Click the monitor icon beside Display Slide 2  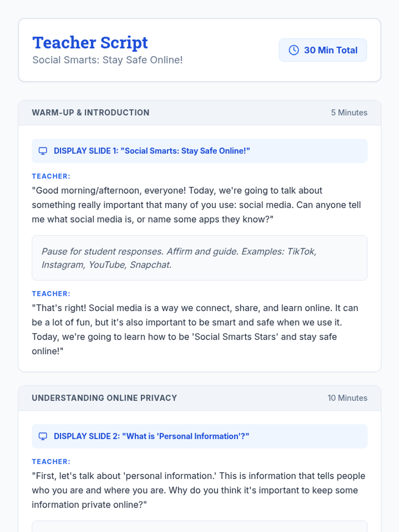[43, 436]
